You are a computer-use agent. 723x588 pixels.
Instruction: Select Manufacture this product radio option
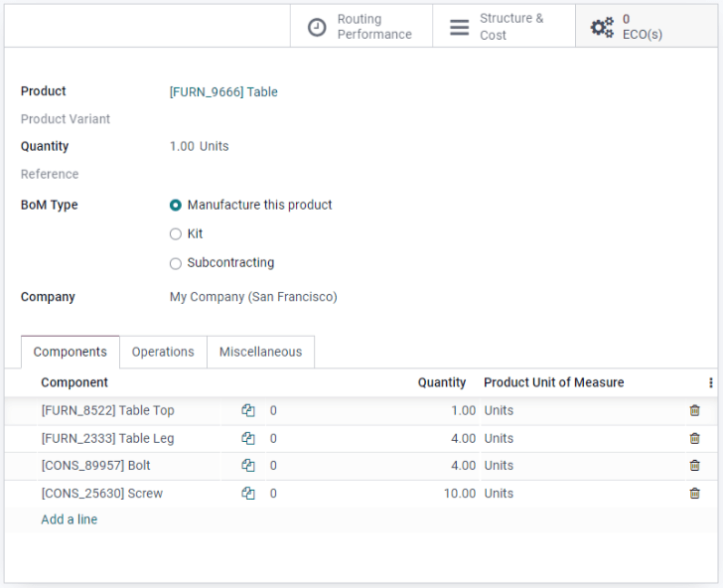[x=176, y=206]
